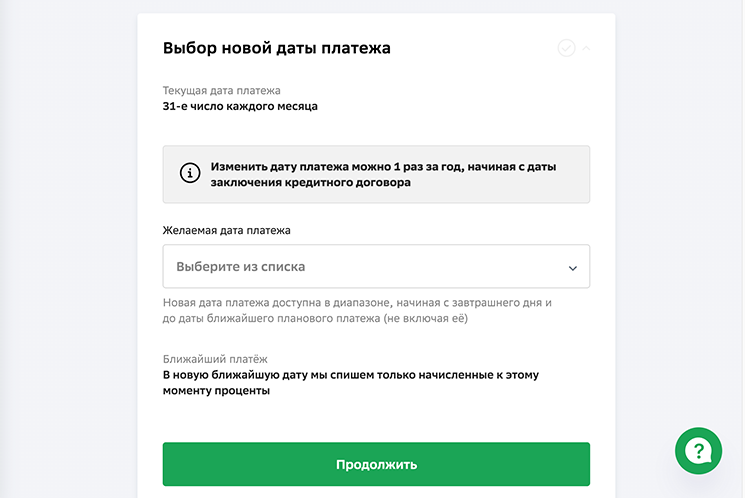Viewport: 745px width, 498px height.
Task: Click the Желаемая дата платежа field label
Action: (x=227, y=230)
